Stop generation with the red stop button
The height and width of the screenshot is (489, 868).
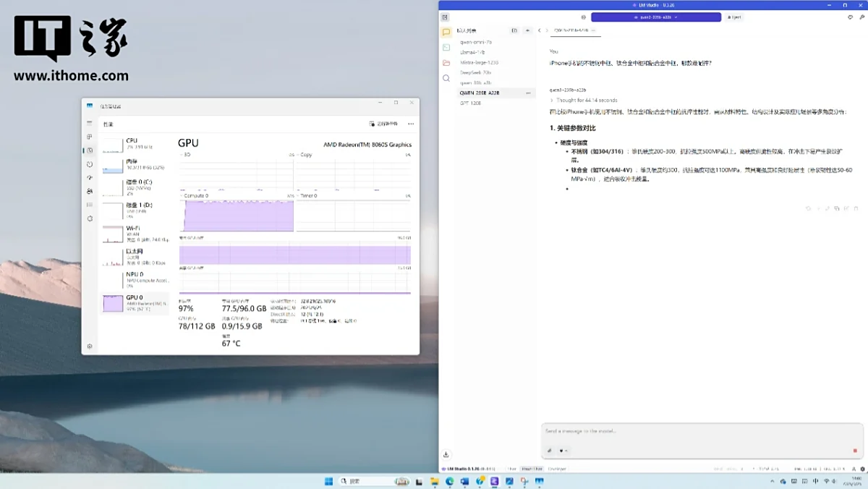(854, 451)
